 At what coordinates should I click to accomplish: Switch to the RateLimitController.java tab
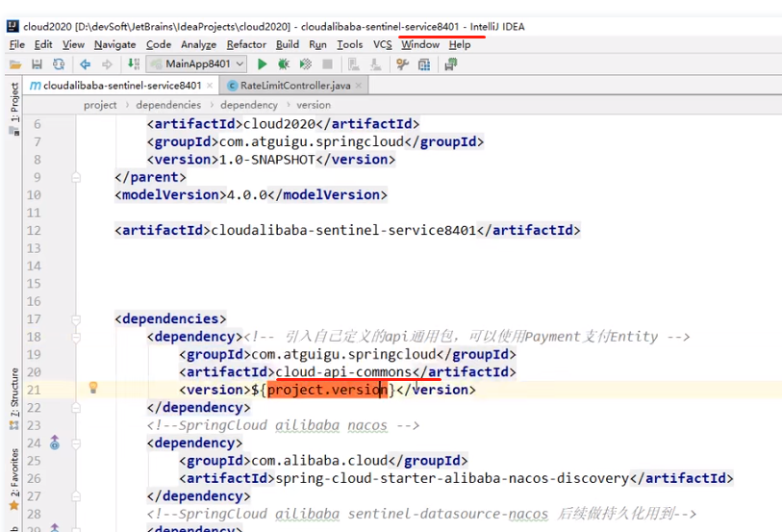click(x=295, y=86)
